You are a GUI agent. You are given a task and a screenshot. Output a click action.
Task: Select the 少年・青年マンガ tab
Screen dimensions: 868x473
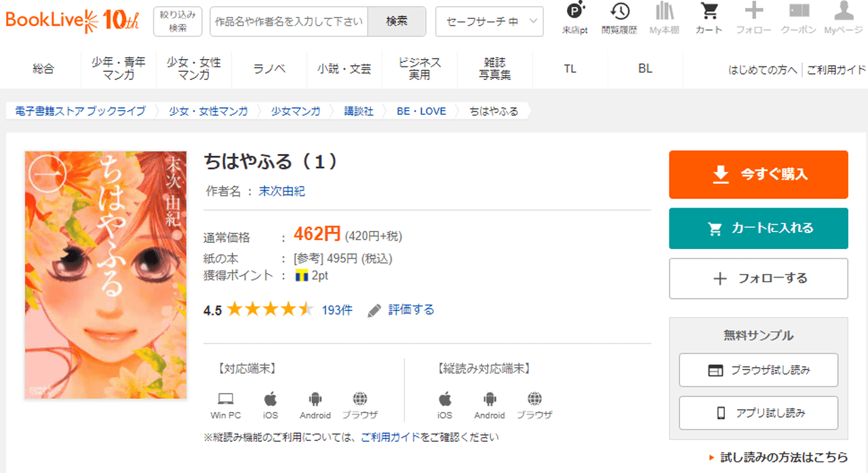[x=118, y=69]
